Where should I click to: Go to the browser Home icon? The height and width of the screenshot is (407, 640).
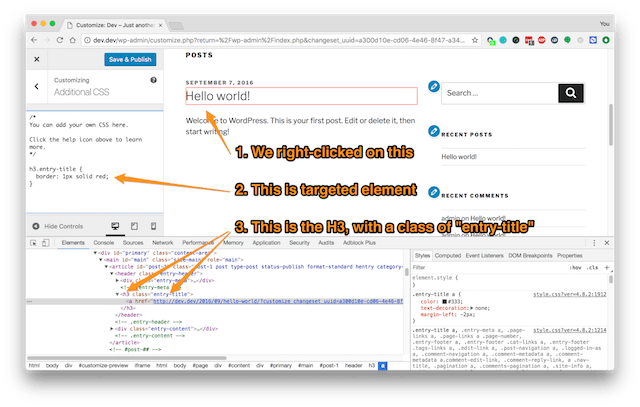pos(73,40)
